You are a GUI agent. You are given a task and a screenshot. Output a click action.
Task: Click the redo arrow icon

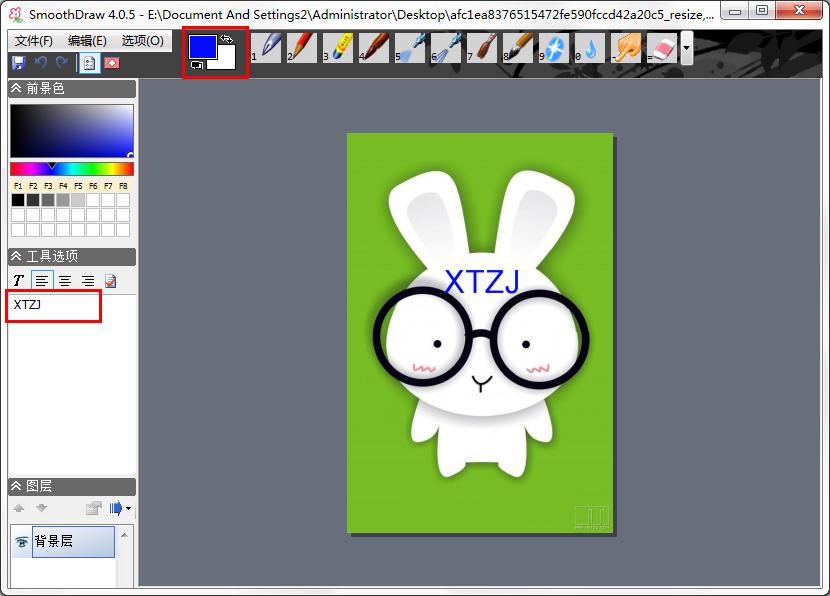point(62,63)
